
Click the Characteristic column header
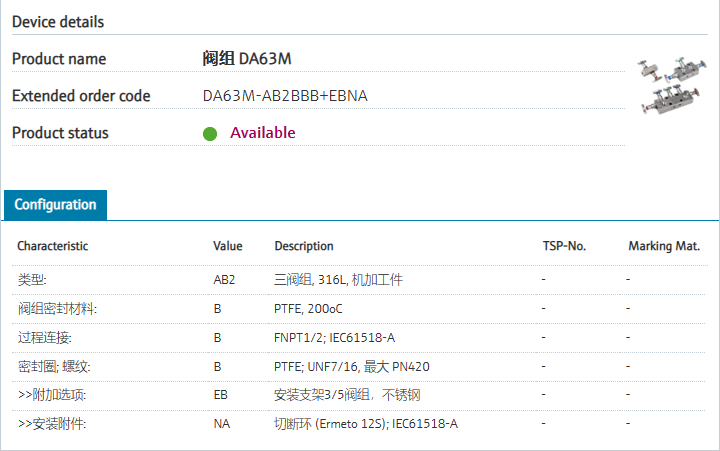point(53,246)
